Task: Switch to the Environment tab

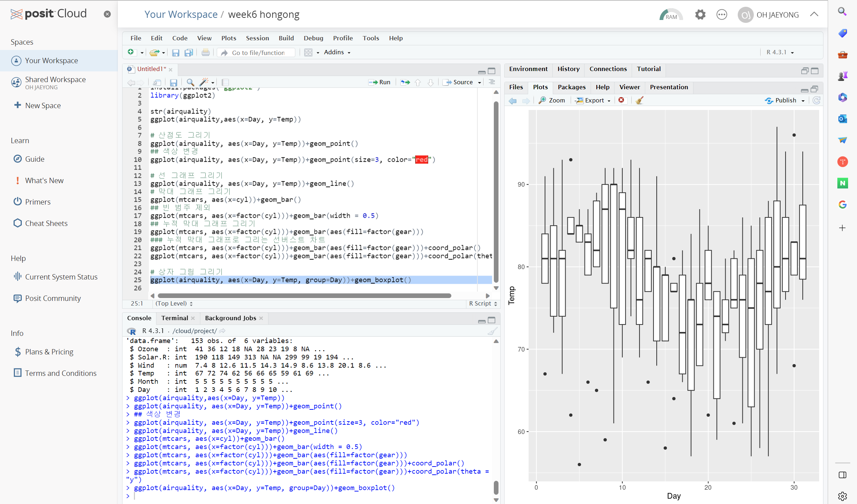Action: pos(528,69)
